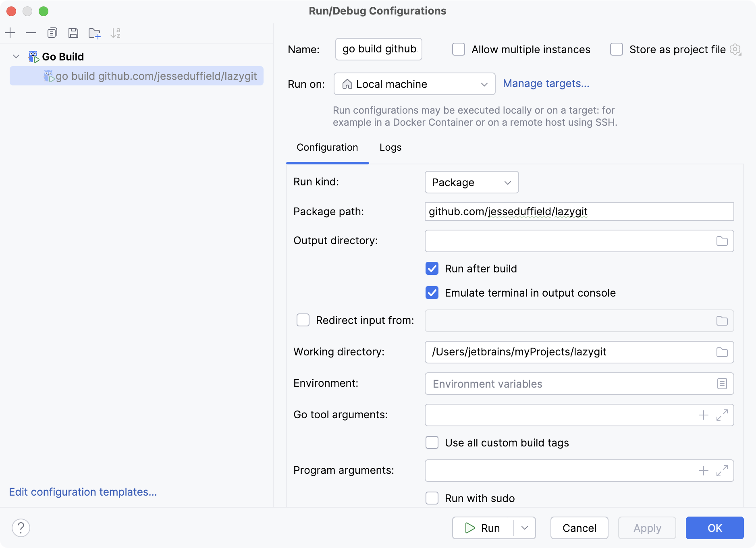
Task: Enable Allow multiple instances
Action: (x=458, y=49)
